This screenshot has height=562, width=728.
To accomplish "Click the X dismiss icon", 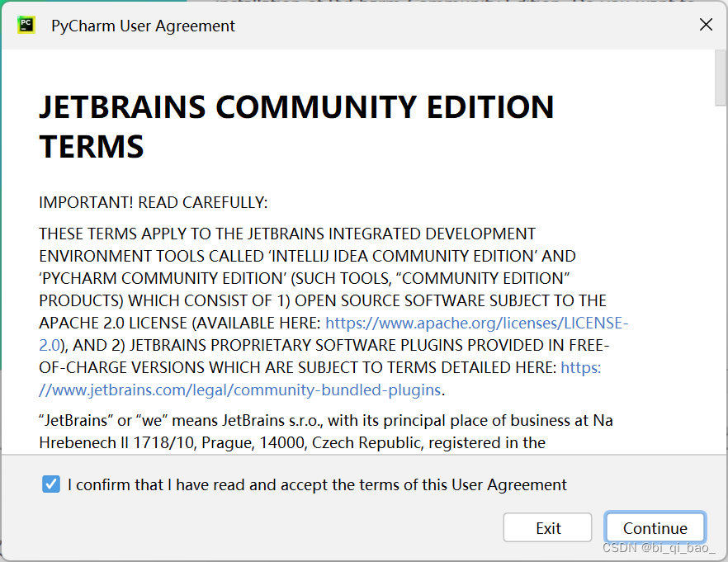I will click(706, 25).
